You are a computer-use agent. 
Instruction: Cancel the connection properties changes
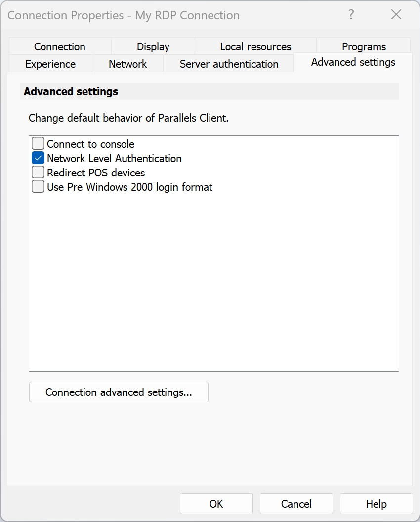pyautogui.click(x=296, y=504)
